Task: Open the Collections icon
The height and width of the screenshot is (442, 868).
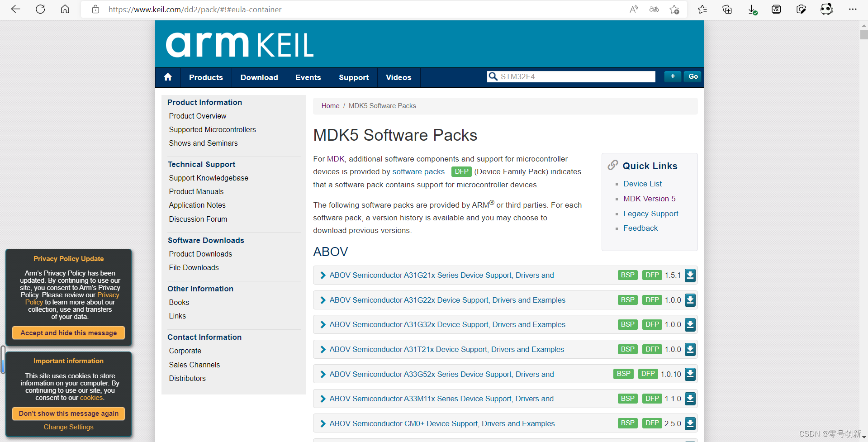Action: point(727,9)
